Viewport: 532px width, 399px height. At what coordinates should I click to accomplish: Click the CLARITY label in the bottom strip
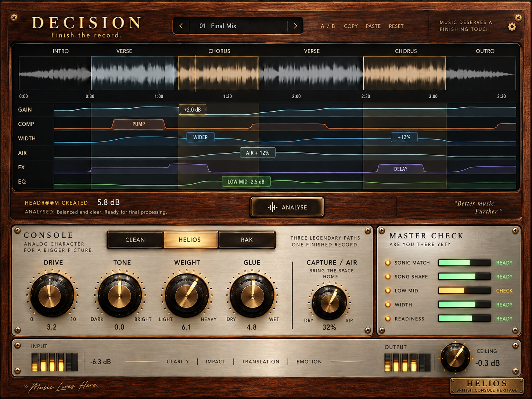pos(178,362)
